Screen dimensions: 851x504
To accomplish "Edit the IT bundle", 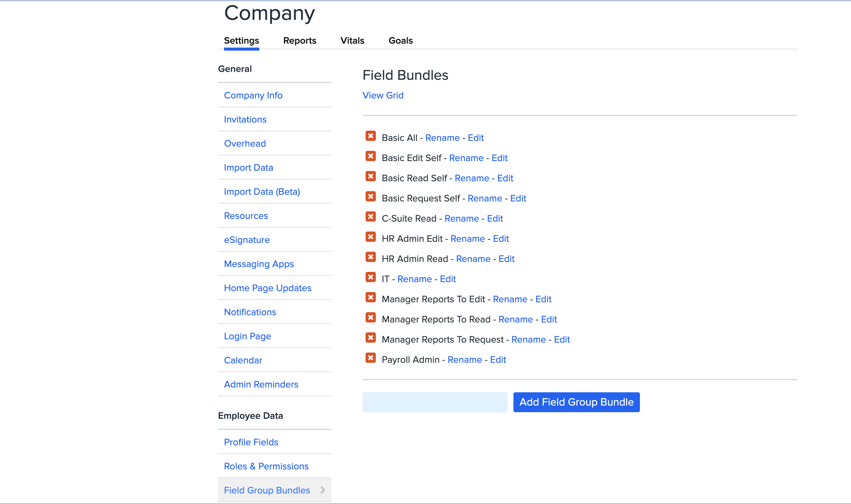I will (447, 279).
